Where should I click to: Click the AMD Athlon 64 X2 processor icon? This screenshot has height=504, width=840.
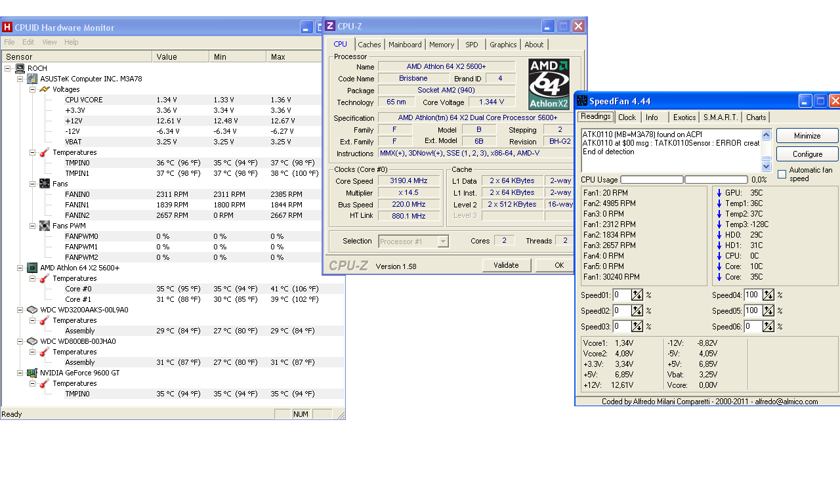coord(32,268)
